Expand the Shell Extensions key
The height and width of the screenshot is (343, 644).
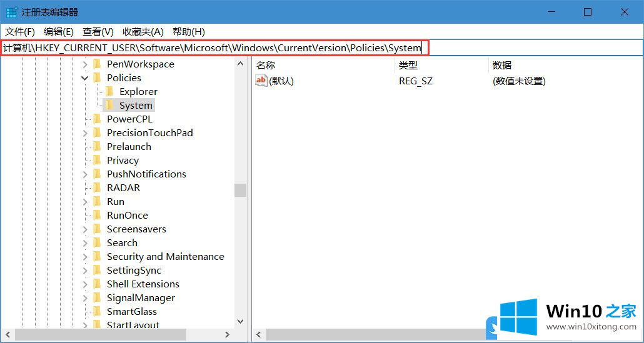[x=85, y=284]
